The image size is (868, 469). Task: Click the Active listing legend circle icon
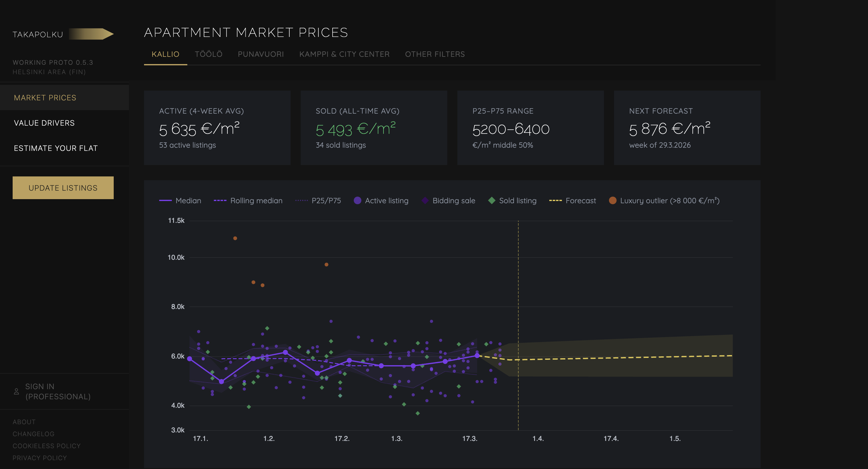point(358,201)
